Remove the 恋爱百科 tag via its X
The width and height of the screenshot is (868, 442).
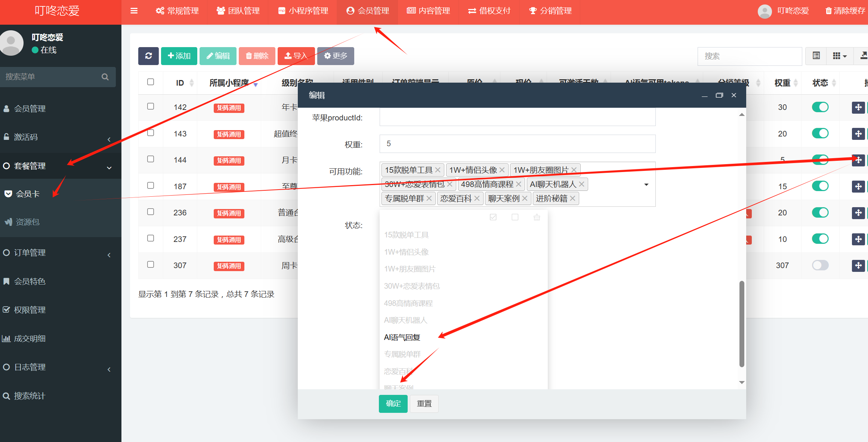click(x=477, y=199)
